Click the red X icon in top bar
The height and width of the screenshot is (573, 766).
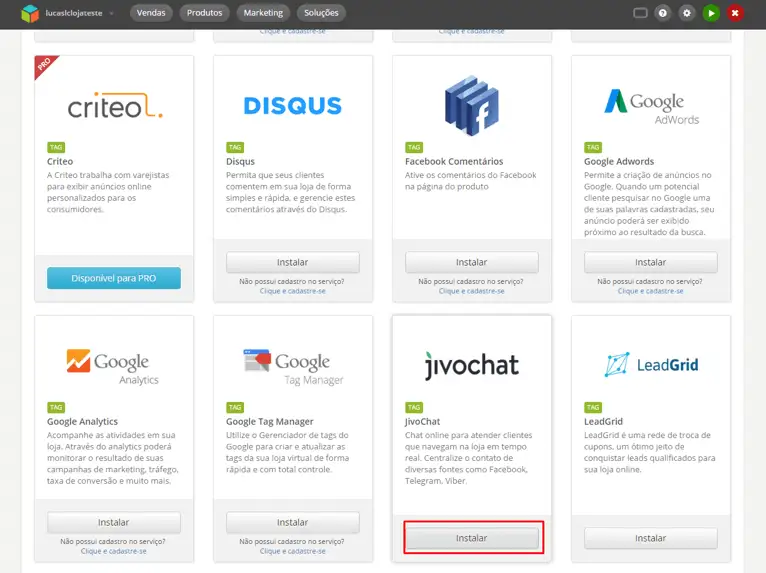[735, 13]
